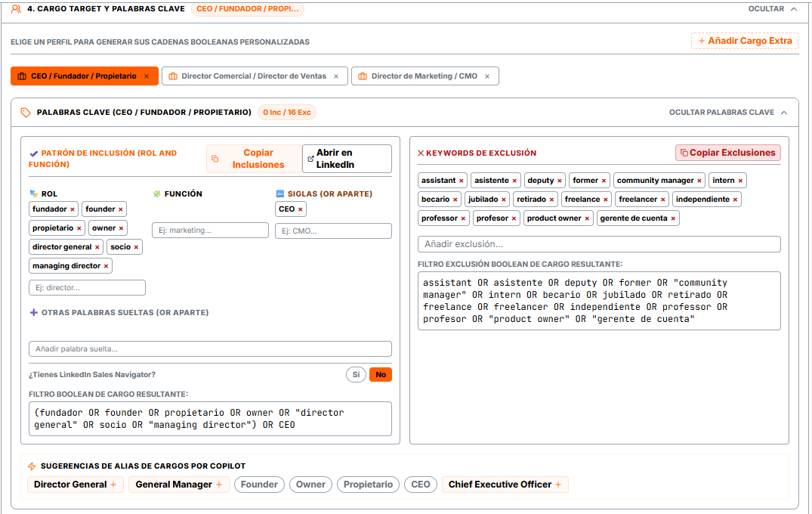
Task: Click 'Añadir Cargo Extra' button
Action: tap(746, 41)
